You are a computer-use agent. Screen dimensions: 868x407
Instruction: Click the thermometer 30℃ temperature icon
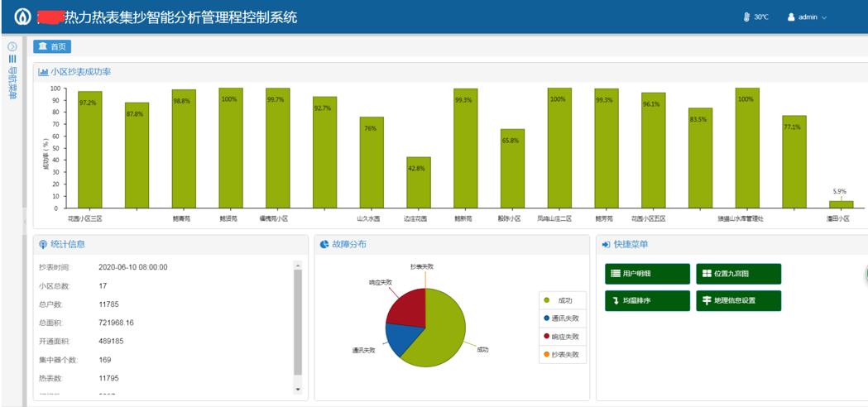[x=746, y=17]
